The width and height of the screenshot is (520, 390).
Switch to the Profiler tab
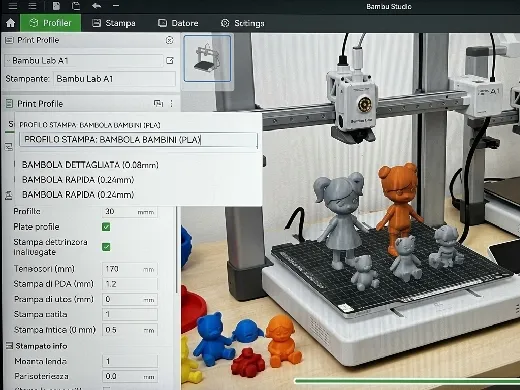click(x=50, y=23)
